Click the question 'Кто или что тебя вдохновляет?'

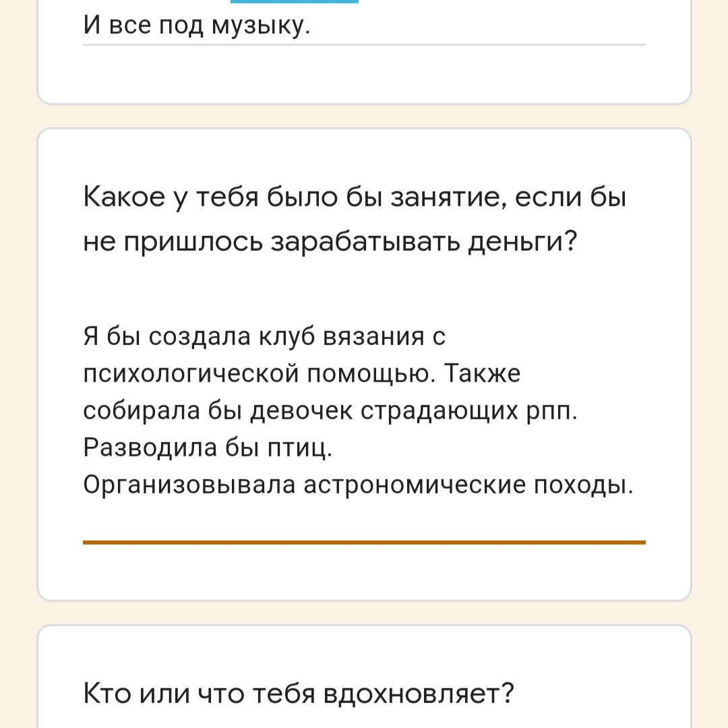click(299, 694)
